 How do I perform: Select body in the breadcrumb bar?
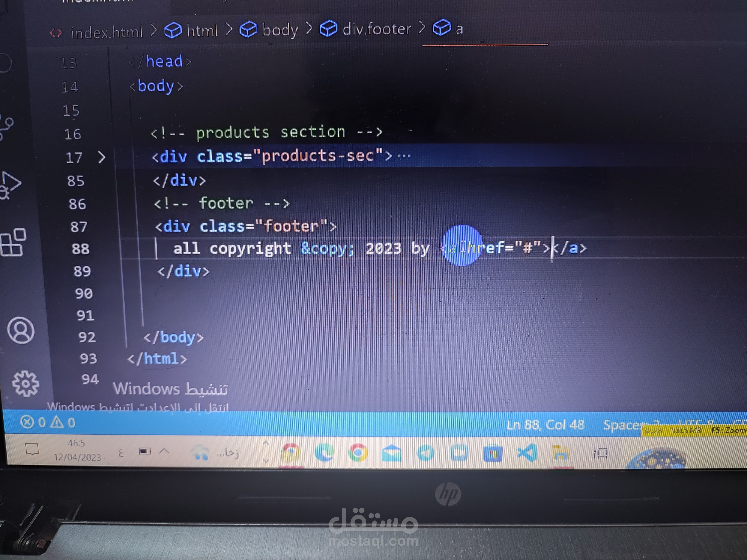pos(280,30)
